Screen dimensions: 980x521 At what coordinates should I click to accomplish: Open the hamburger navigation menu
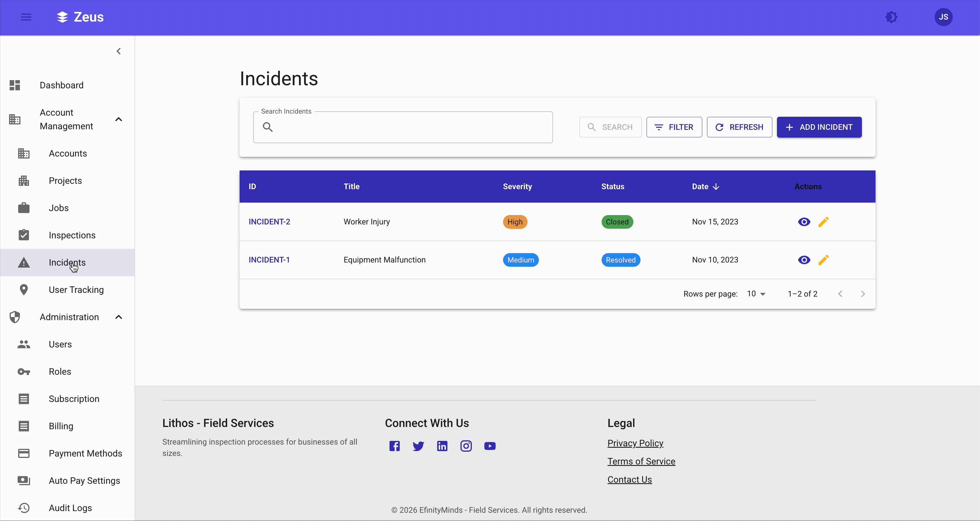26,17
